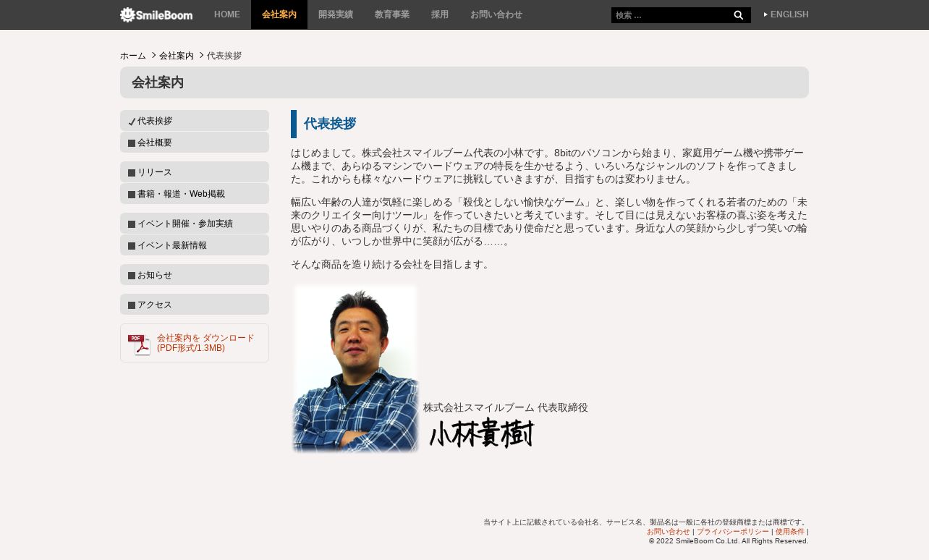The height and width of the screenshot is (560, 929).
Task: Go to the 教育事業 menu
Action: click(392, 14)
